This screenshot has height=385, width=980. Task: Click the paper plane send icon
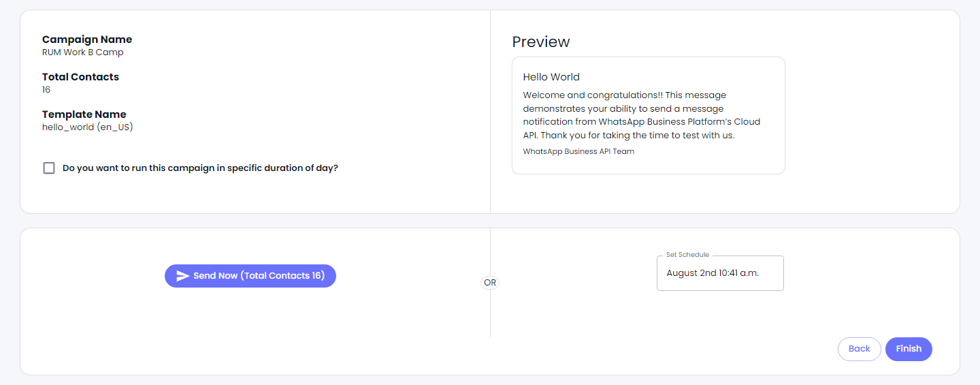(182, 276)
